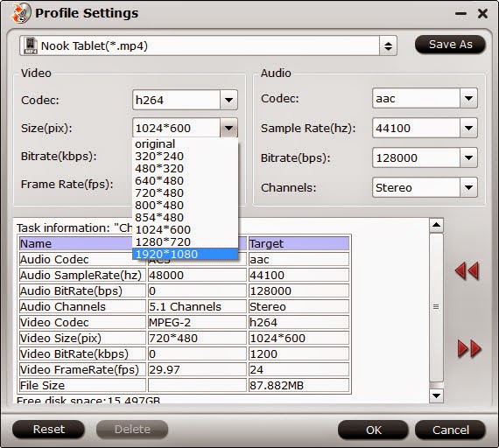Open the Nook Tablet profile format selector
This screenshot has height=448, width=499.
pyautogui.click(x=208, y=45)
